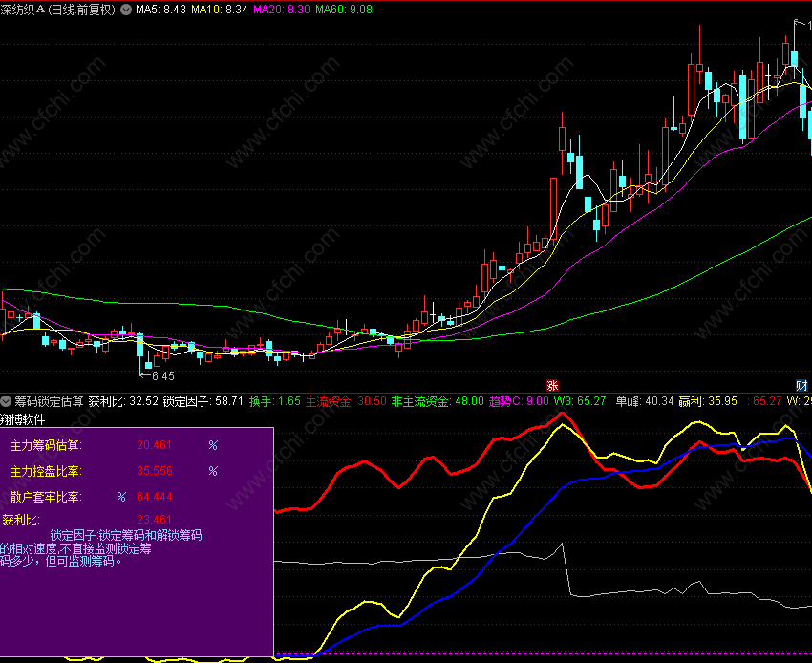Click the 锁定因子: 58.71 value
Image resolution: width=812 pixels, height=663 pixels.
[x=203, y=401]
